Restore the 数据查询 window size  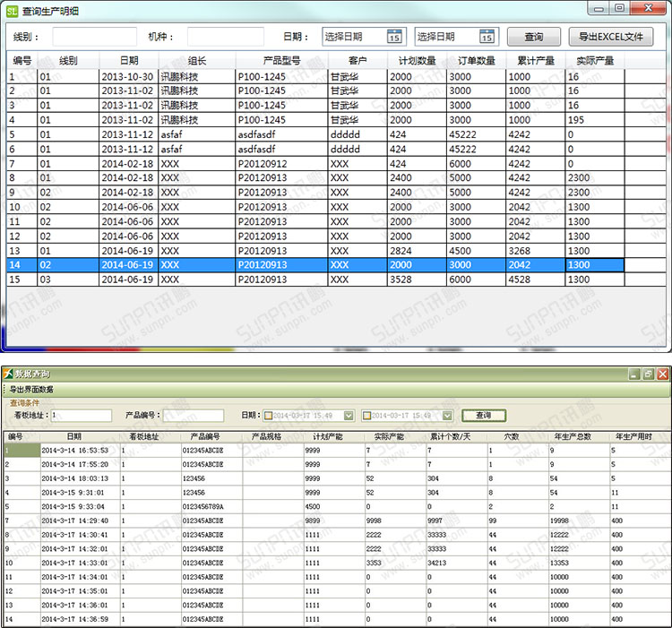point(648,373)
